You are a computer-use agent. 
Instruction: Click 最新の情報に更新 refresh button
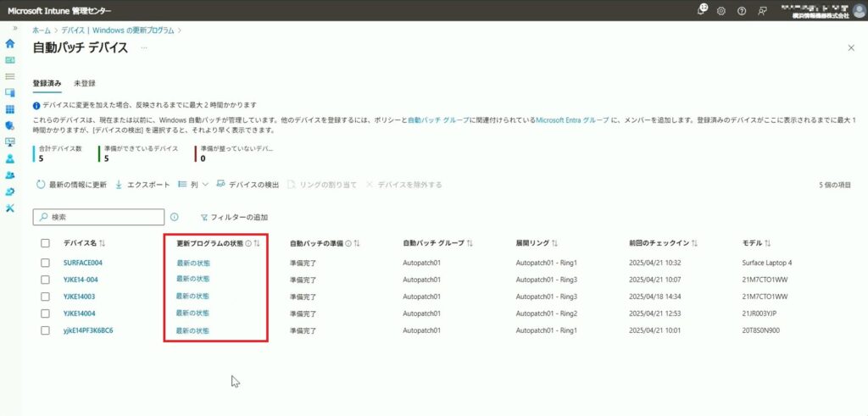(71, 185)
